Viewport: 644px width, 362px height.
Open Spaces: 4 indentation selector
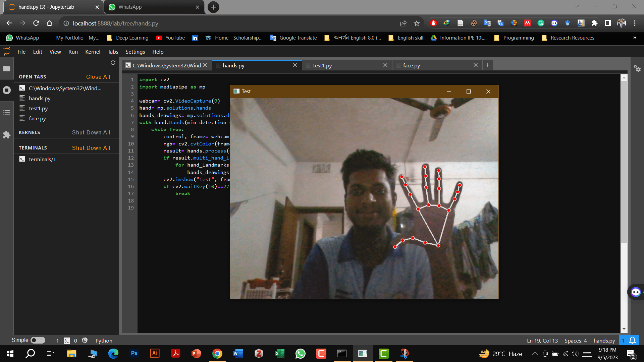[x=575, y=341]
